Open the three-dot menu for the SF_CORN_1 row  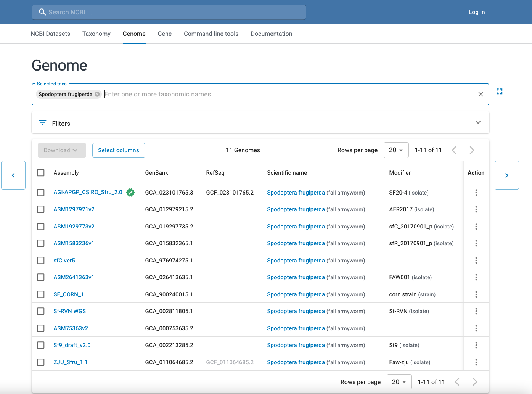(476, 294)
